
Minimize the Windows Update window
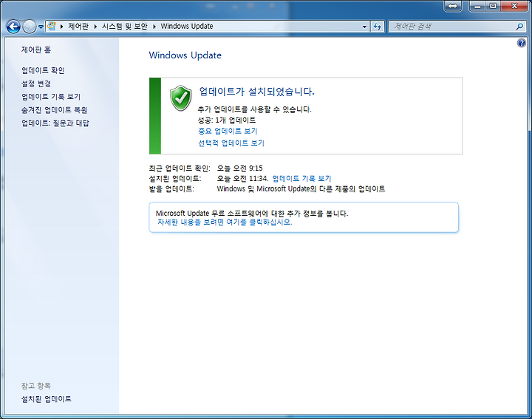pyautogui.click(x=477, y=6)
